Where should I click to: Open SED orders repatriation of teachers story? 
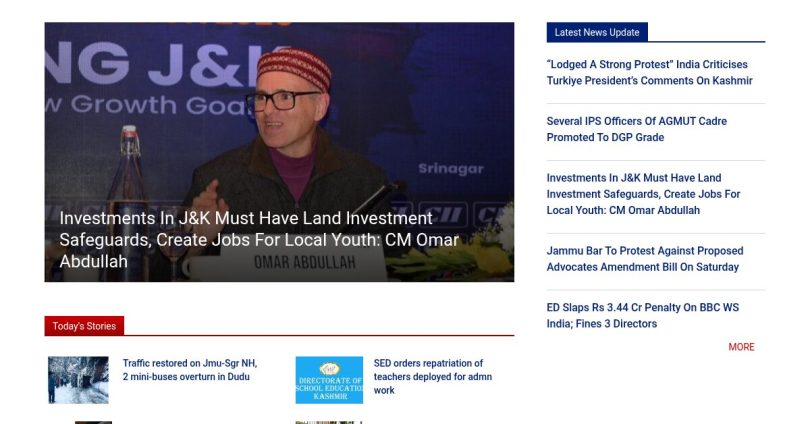[432, 376]
